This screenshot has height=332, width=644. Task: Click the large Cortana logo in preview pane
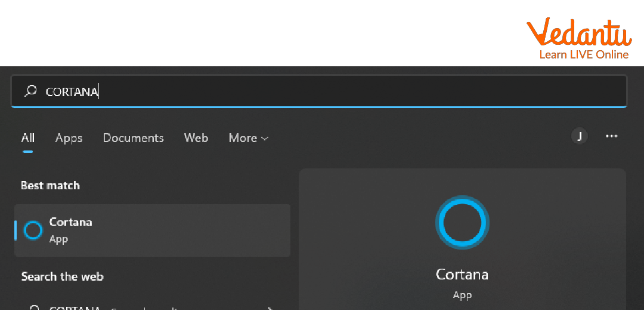[x=462, y=222]
